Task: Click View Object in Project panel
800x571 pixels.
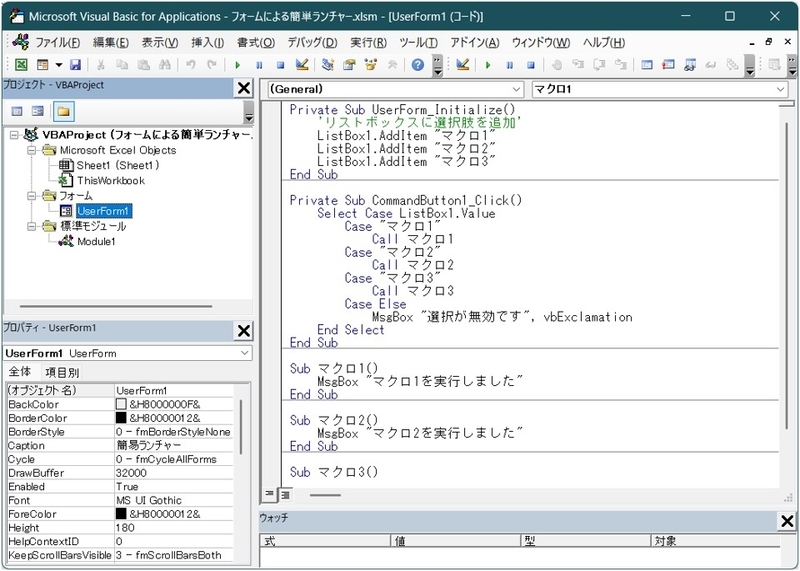Action: pos(38,111)
